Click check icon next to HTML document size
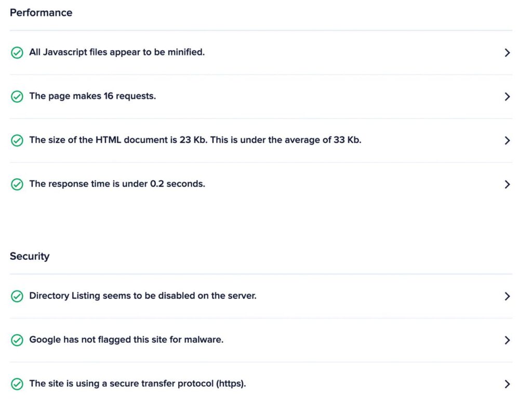 (17, 140)
